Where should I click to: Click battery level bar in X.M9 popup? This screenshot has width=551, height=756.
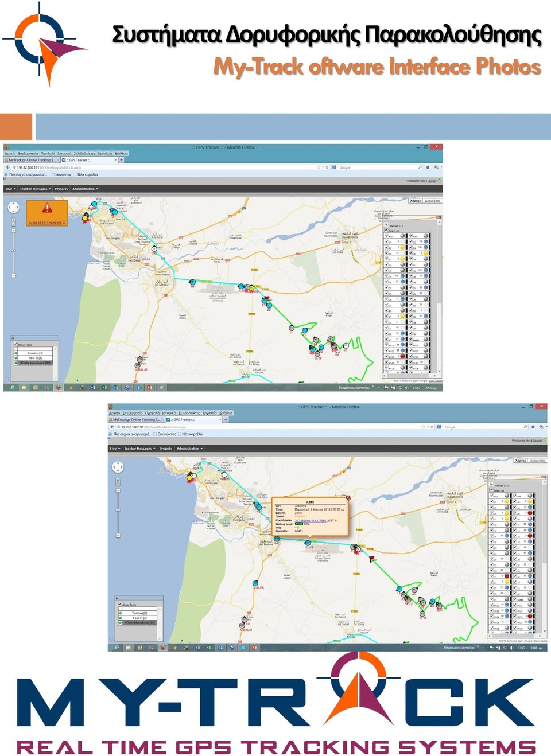[298, 524]
